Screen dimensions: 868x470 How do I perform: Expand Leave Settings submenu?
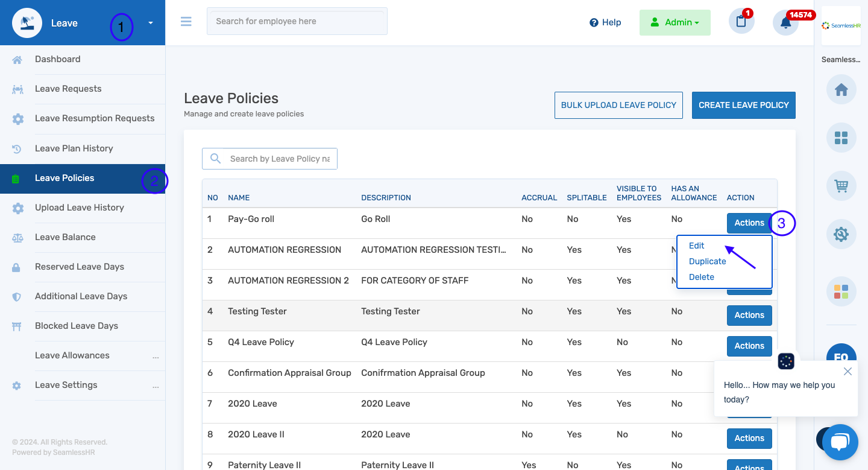156,386
